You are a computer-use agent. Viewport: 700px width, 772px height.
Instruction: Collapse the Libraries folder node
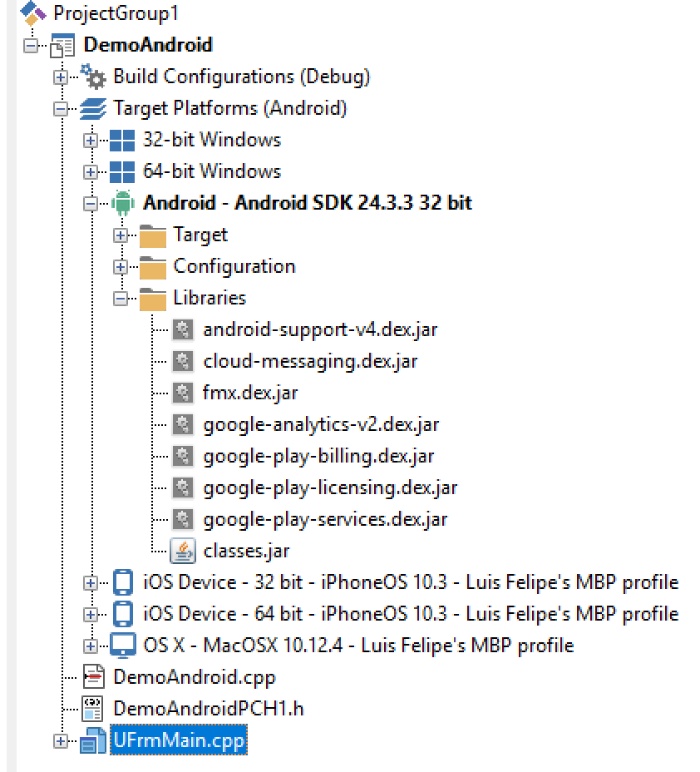(121, 299)
